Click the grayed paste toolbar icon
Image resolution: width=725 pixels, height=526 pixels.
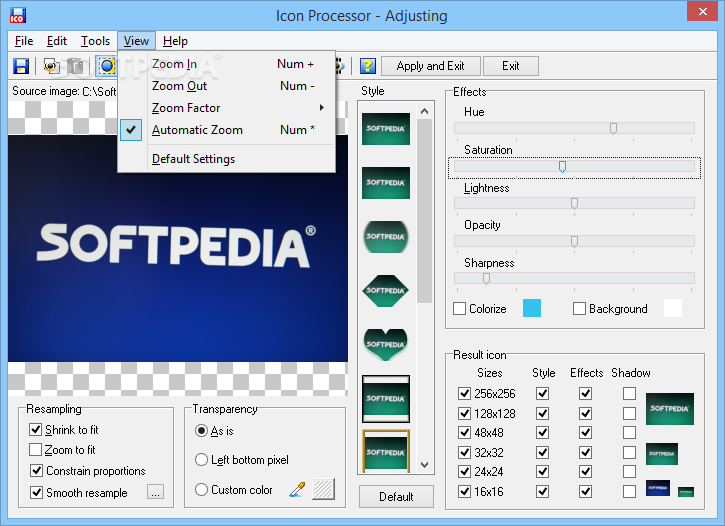[x=76, y=66]
